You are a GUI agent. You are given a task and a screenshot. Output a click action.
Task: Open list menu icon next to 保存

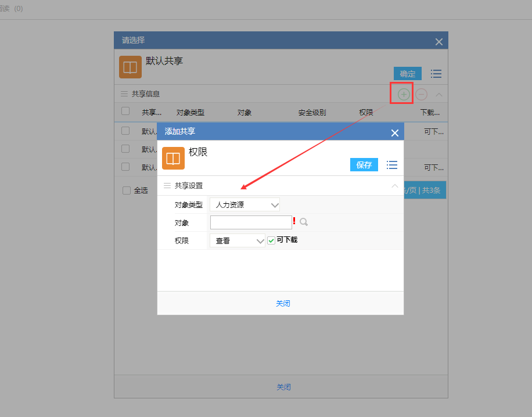click(392, 165)
